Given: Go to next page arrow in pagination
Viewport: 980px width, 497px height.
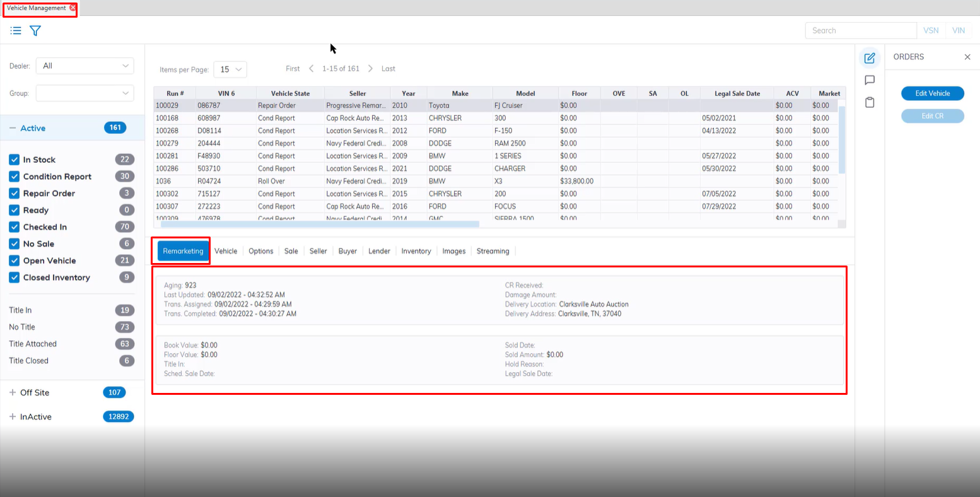Looking at the screenshot, I should tap(370, 69).
